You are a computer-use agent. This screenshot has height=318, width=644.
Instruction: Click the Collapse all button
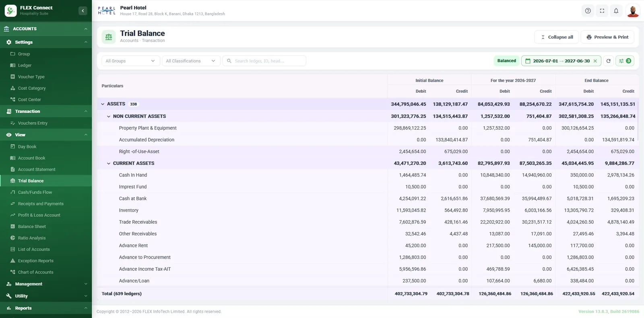[557, 37]
